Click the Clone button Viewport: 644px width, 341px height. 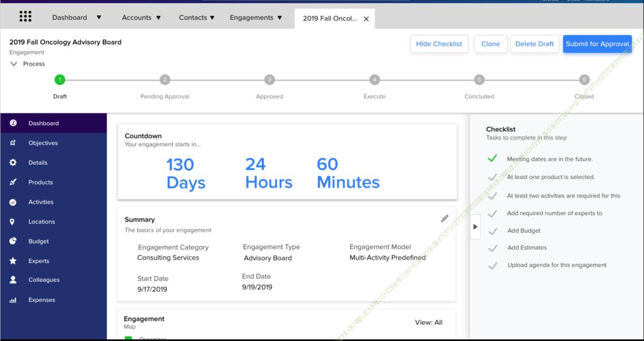click(491, 44)
